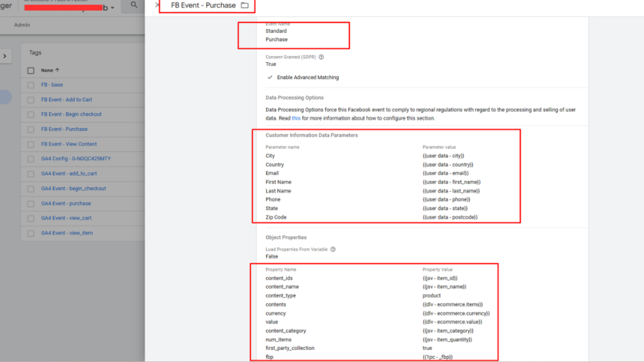Click the search magnifier icon
The image size is (644, 362).
tap(134, 5)
